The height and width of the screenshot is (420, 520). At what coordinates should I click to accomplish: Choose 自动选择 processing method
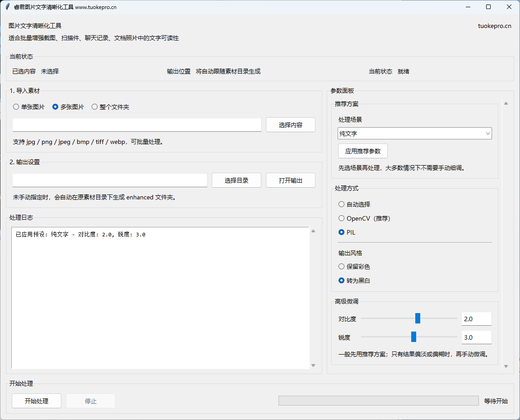[x=354, y=204]
